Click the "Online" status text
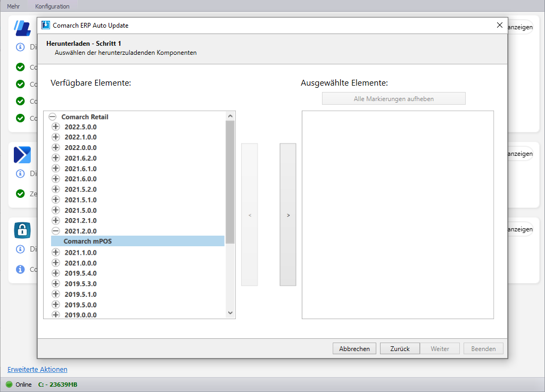This screenshot has height=392, width=545. (x=23, y=385)
